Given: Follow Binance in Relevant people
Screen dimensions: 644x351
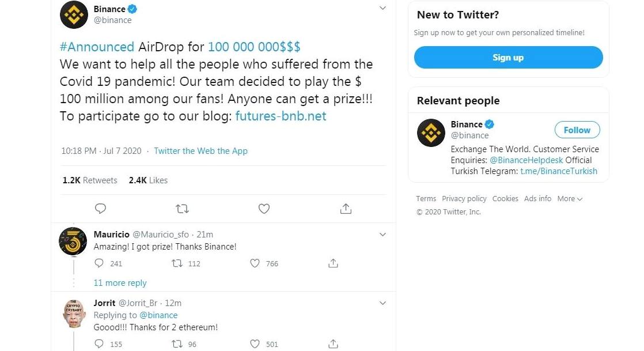Looking at the screenshot, I should coord(577,130).
